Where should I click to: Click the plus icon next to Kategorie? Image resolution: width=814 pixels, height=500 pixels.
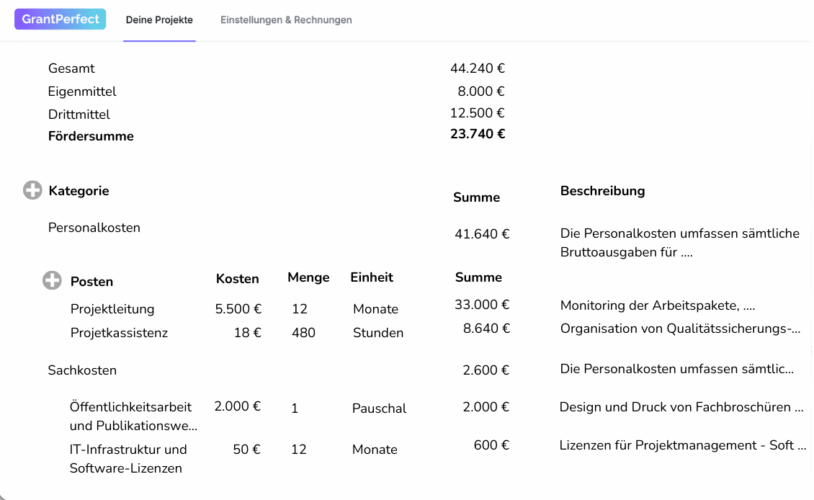(x=33, y=190)
